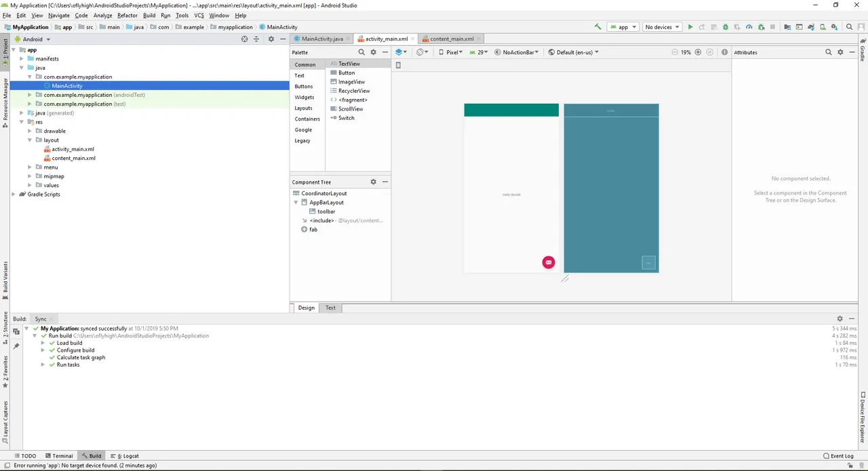The height and width of the screenshot is (471, 868).
Task: Select the Design tab at bottom
Action: [306, 308]
